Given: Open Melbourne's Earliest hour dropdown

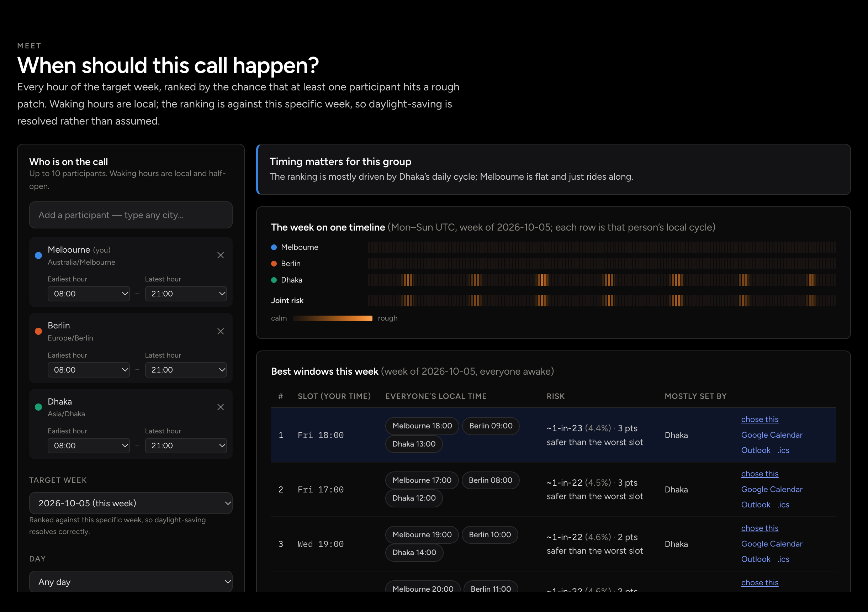Looking at the screenshot, I should pos(89,294).
